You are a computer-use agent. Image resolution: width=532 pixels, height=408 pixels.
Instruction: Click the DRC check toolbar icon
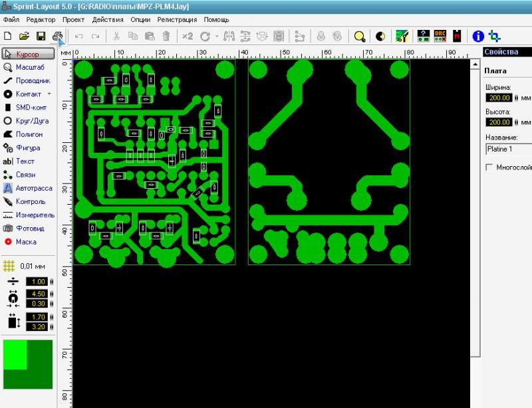[x=440, y=37]
